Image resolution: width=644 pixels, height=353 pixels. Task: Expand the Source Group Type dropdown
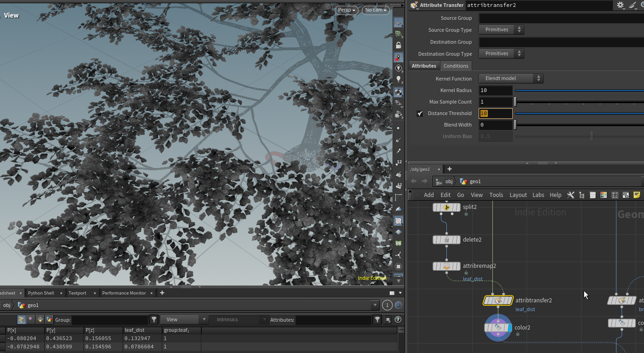point(501,30)
